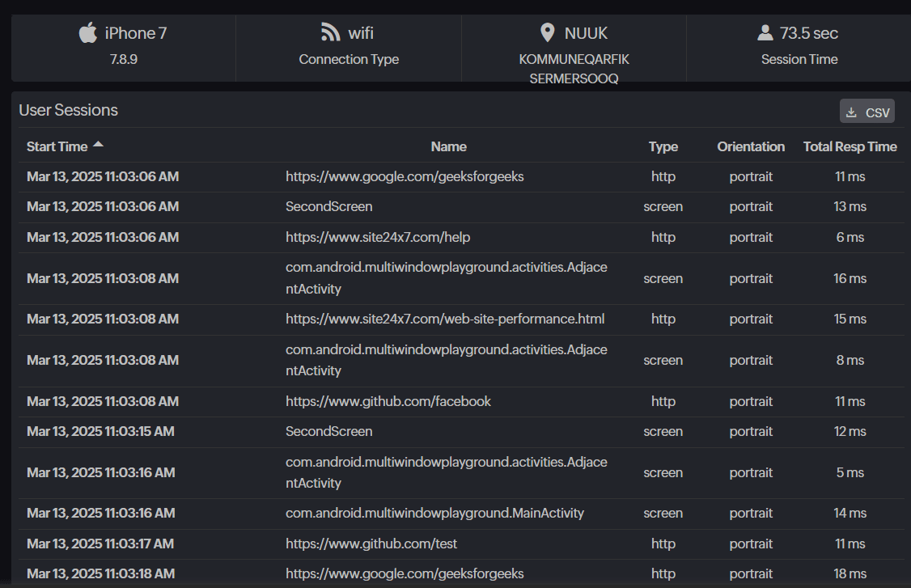Click the 11:03:15 AM SecondScreen start time

(100, 431)
